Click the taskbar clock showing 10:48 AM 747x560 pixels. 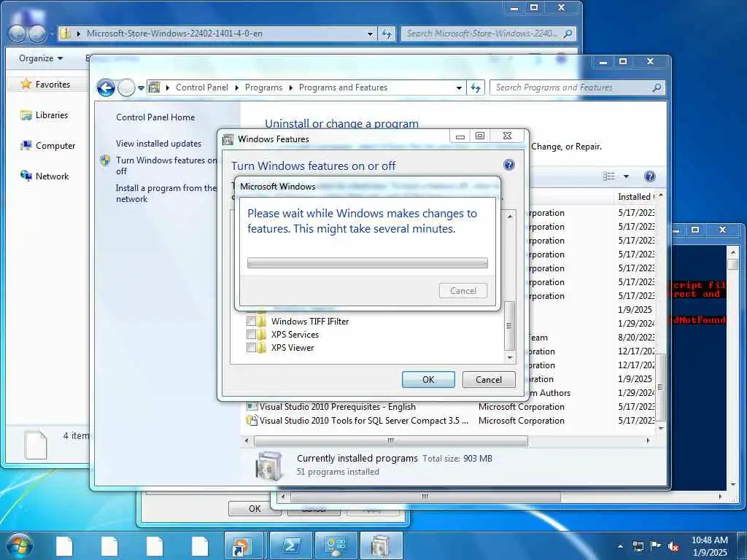click(709, 546)
